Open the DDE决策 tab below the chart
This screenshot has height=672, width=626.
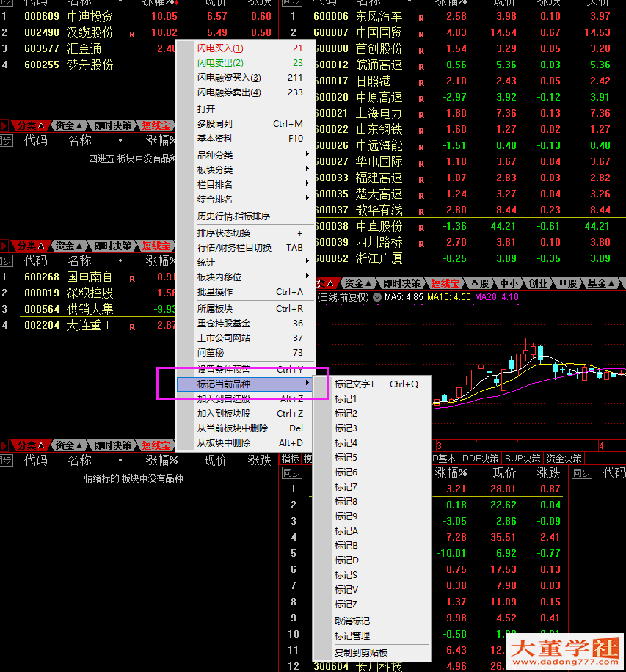pos(481,459)
